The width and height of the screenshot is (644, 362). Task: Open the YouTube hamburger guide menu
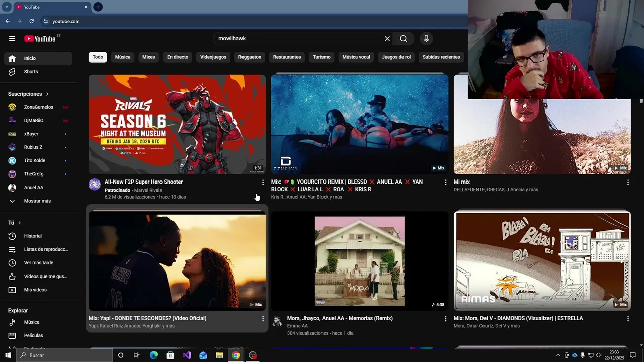pyautogui.click(x=12, y=39)
